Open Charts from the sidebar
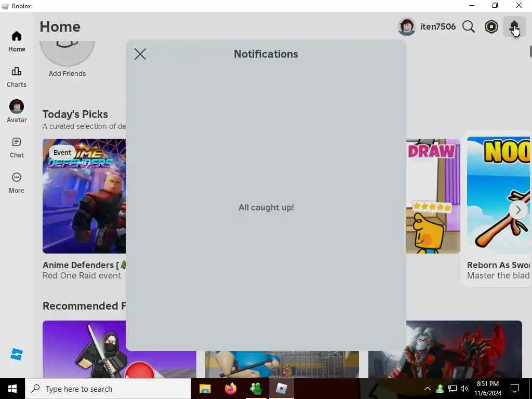 (x=17, y=77)
